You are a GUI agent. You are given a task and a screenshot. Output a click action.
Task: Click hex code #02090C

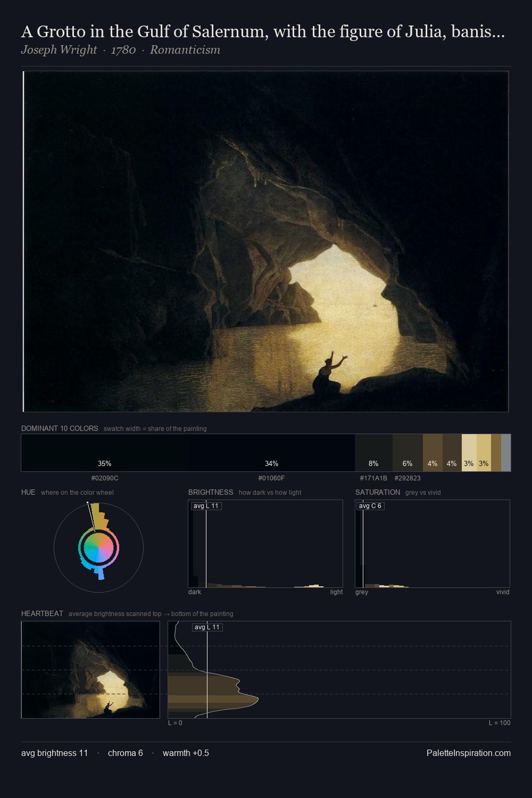click(x=105, y=478)
